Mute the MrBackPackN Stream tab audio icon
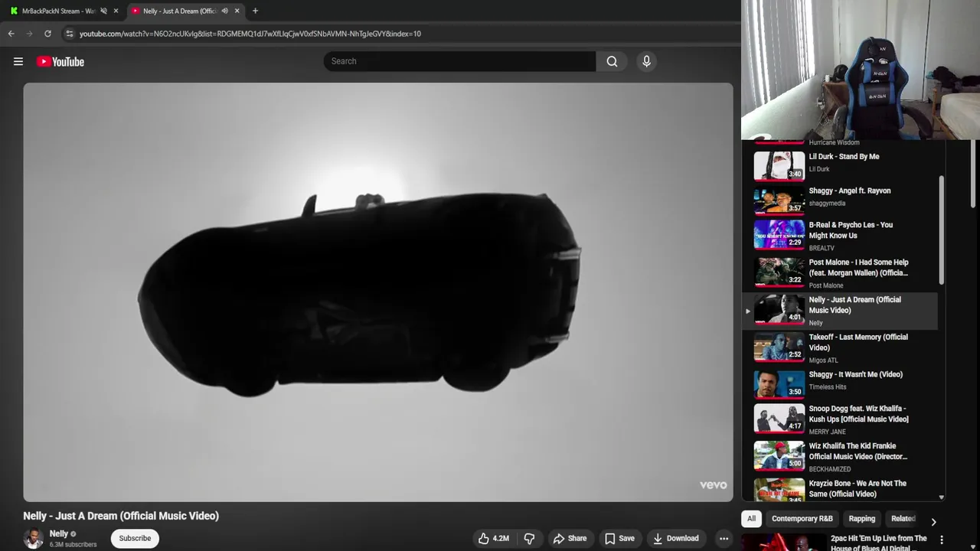980x551 pixels. [103, 11]
